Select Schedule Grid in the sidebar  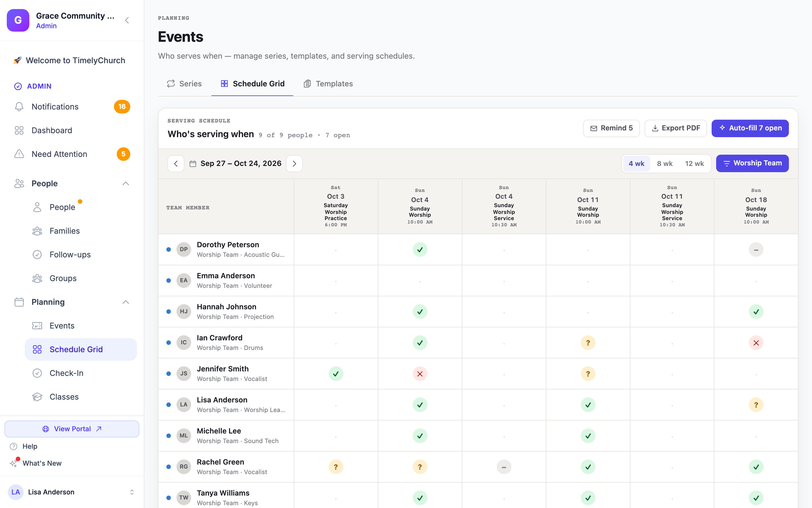tap(81, 349)
